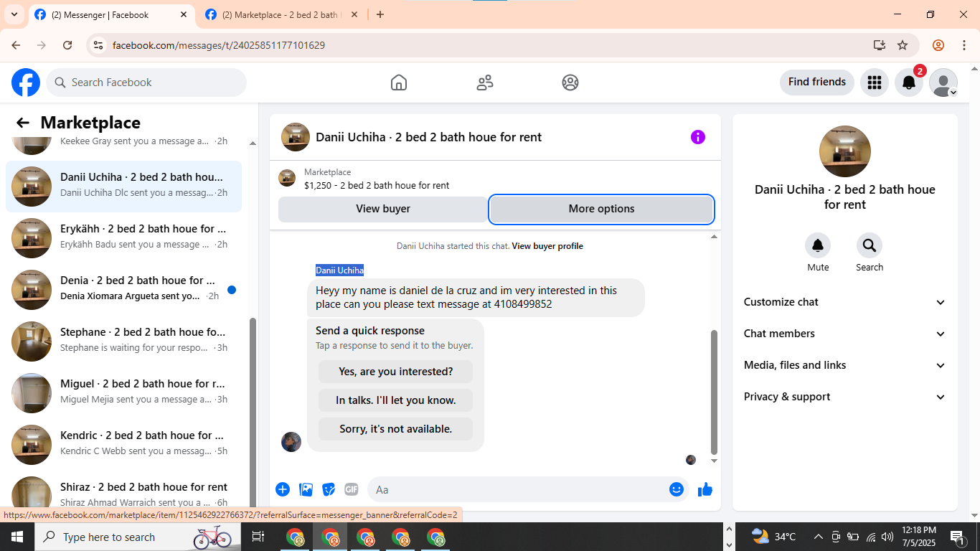Go to Home feed icon
This screenshot has width=980, height=551.
coord(399,83)
